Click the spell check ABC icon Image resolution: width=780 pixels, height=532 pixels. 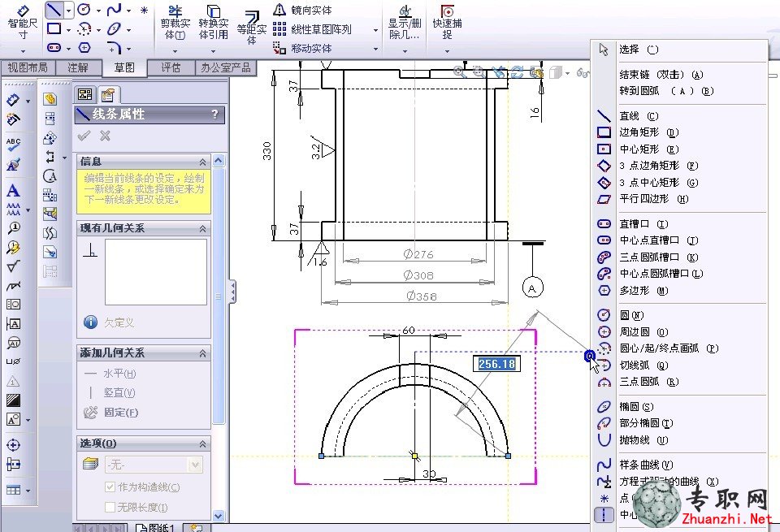point(14,144)
